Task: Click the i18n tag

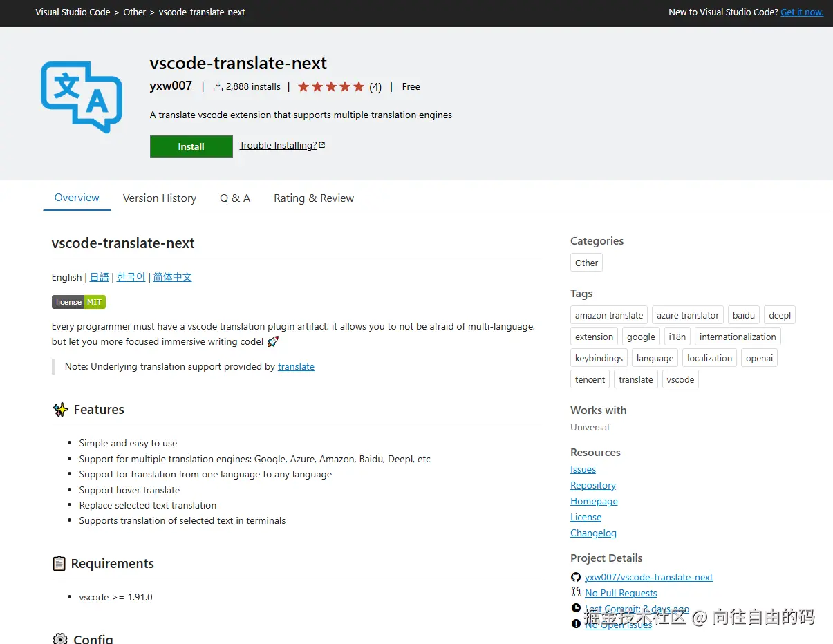Action: click(x=677, y=337)
